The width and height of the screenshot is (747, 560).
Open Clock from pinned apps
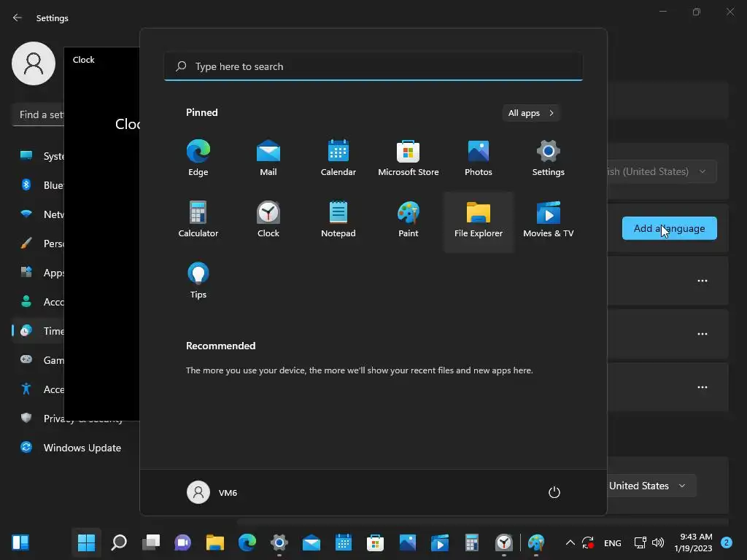268,219
